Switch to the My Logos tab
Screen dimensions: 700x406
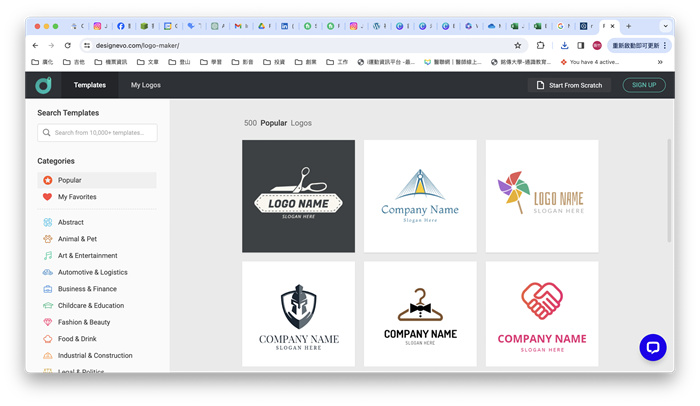coord(146,85)
